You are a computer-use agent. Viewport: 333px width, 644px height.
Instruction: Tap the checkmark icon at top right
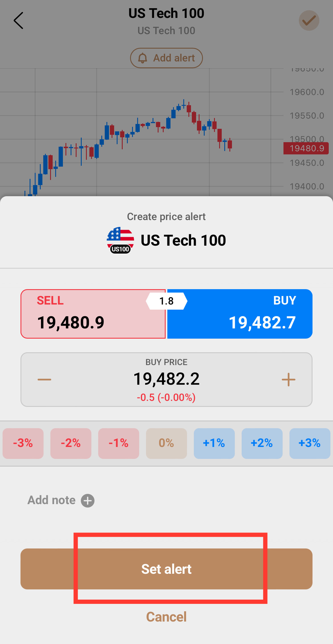coord(309,20)
